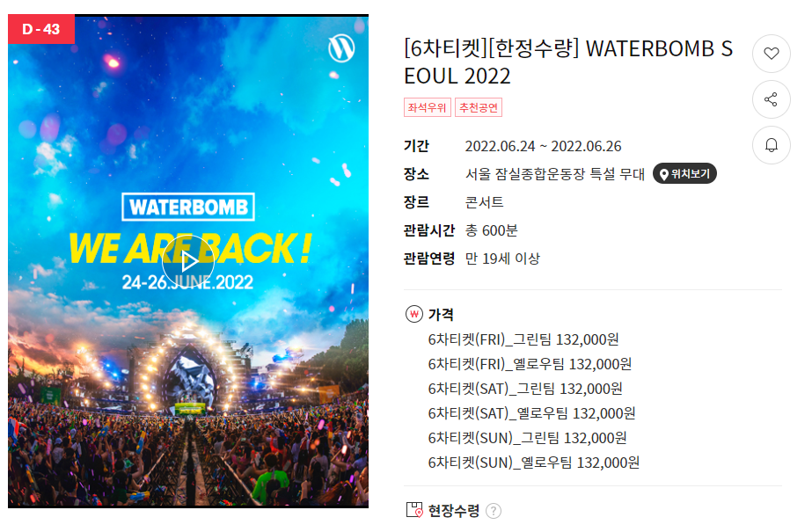Click the heart wishlist icon
Screen dimensions: 812x532
coord(771,54)
